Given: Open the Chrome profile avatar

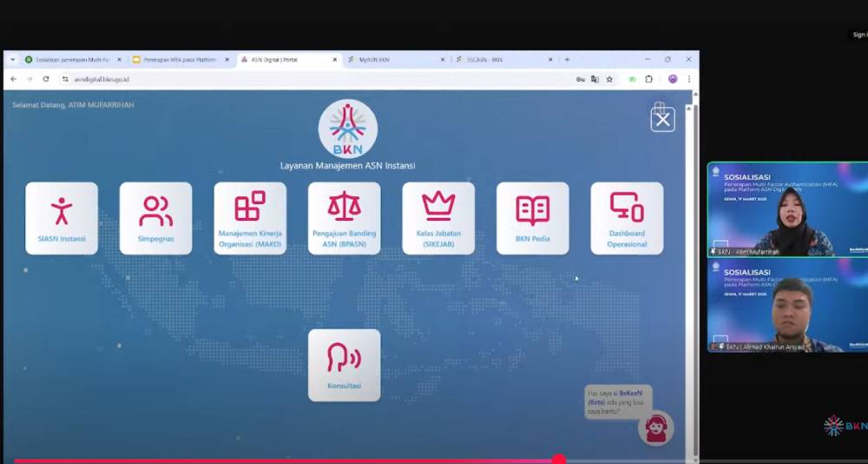Looking at the screenshot, I should (673, 79).
